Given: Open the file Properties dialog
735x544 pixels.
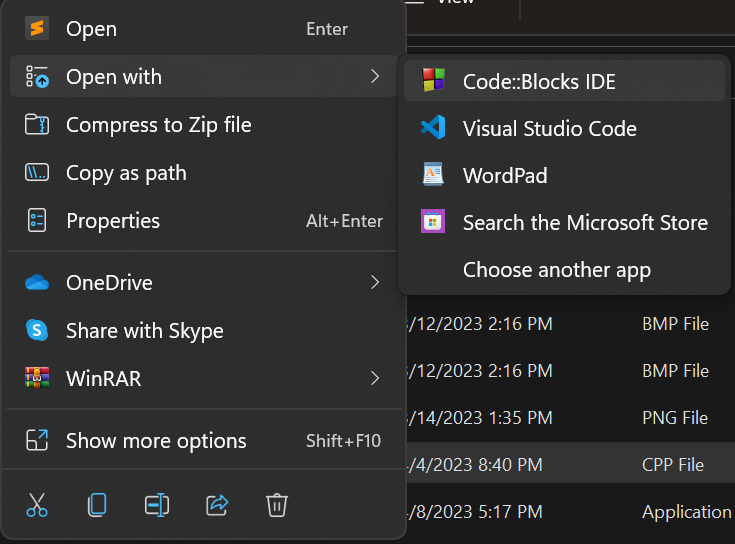Looking at the screenshot, I should coord(112,221).
